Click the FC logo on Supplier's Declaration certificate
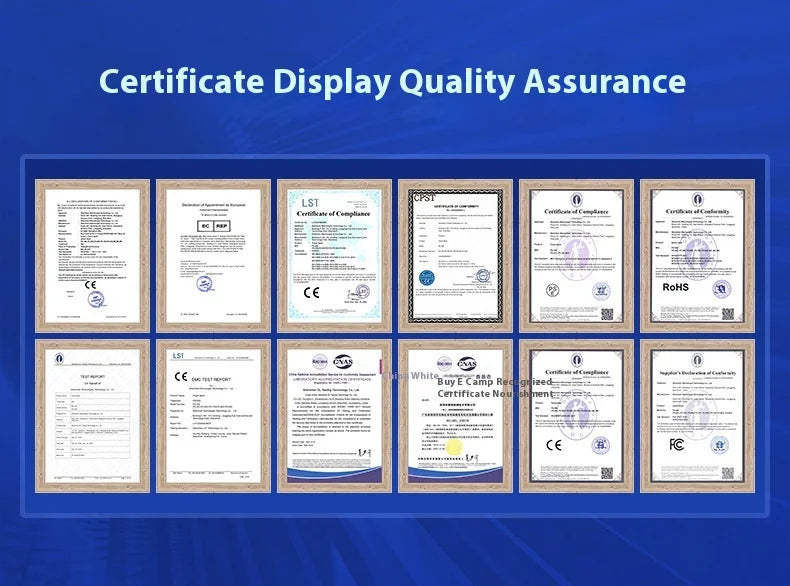Screen dimensions: 790x586 click(x=676, y=444)
